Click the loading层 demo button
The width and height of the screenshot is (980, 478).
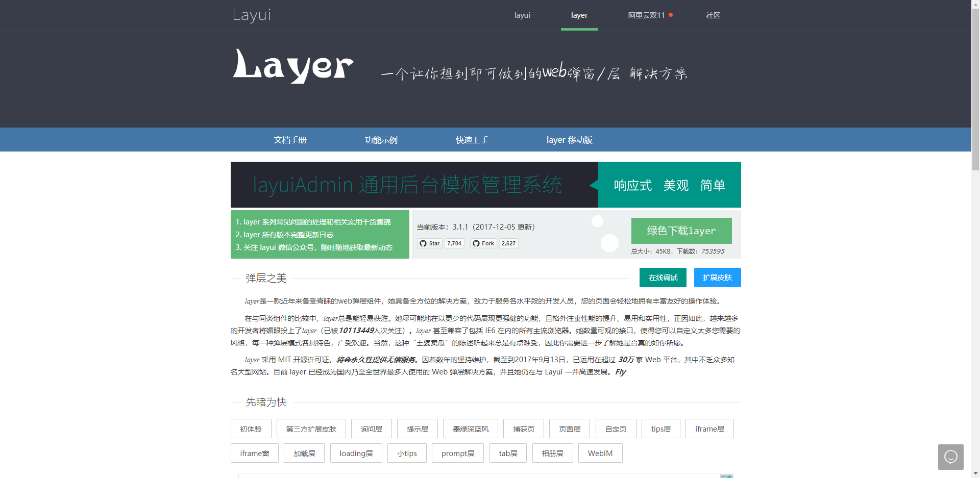pos(356,453)
